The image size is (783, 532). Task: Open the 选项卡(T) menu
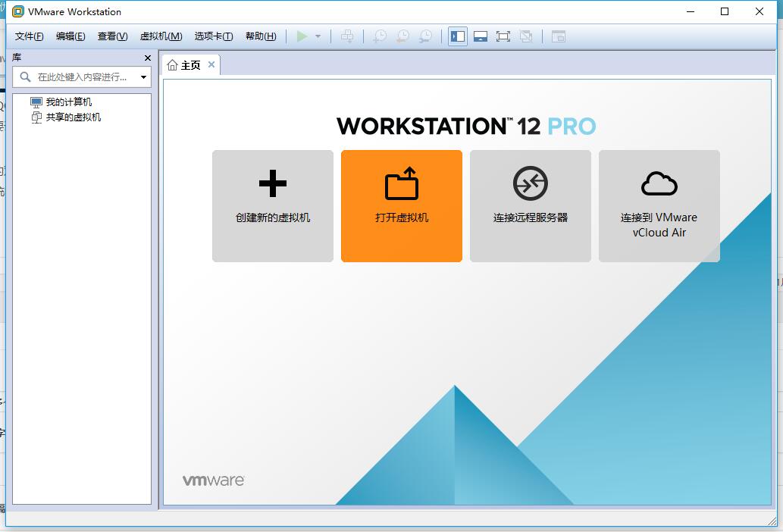[214, 36]
